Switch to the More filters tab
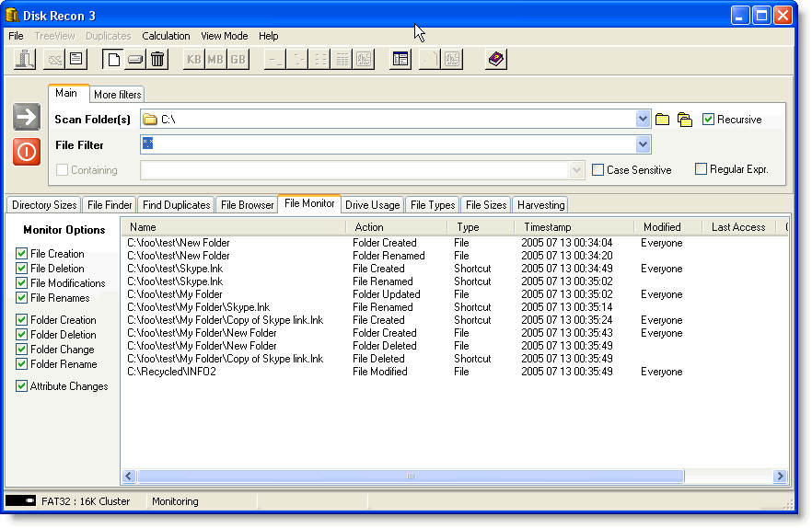Viewport: 812px width, 528px height. [117, 95]
